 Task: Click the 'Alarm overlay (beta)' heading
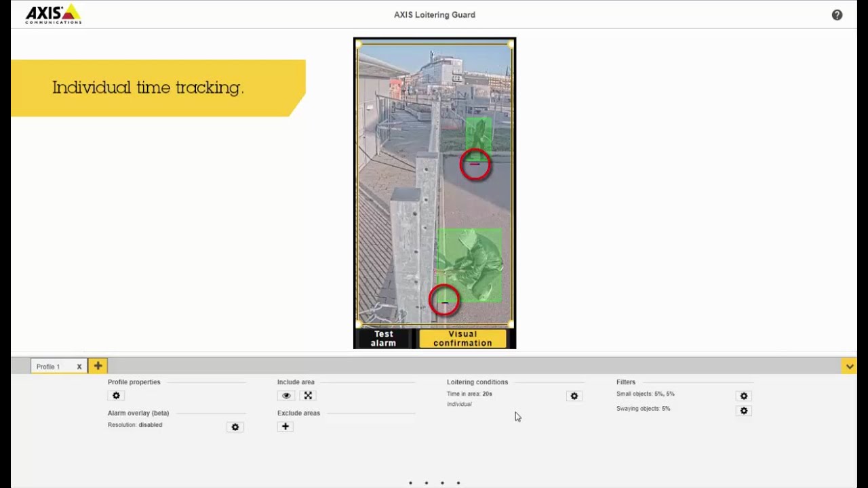138,413
